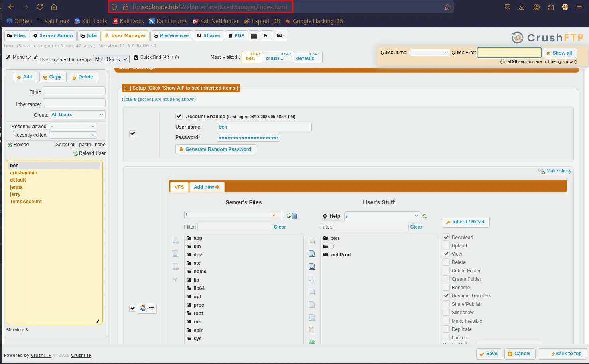589x364 pixels.
Task: Toggle the Account Enabled checkbox
Action: coord(179,116)
